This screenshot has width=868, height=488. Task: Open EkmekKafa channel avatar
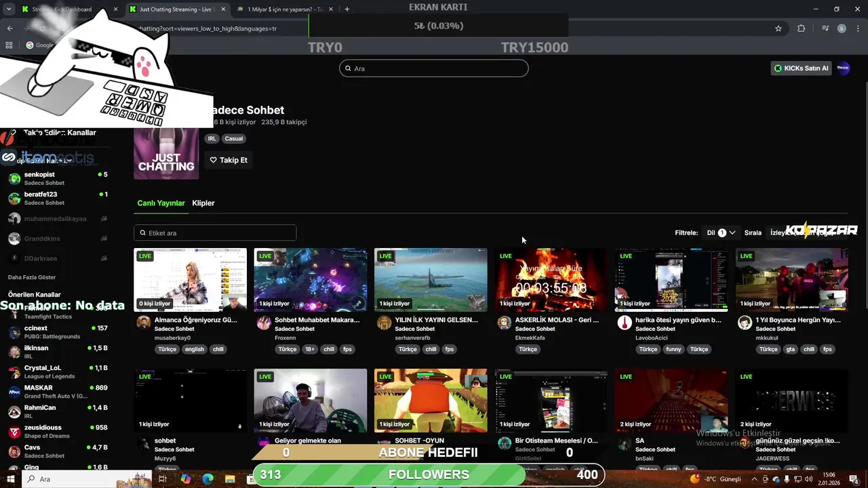click(x=504, y=322)
